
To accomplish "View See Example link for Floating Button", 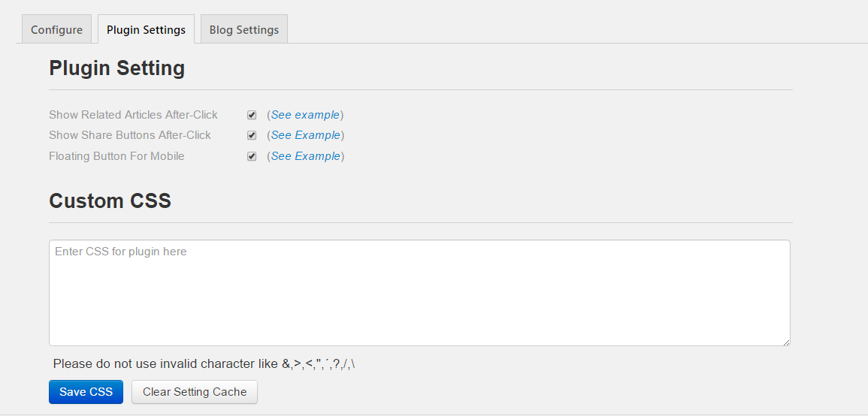I will pos(305,156).
